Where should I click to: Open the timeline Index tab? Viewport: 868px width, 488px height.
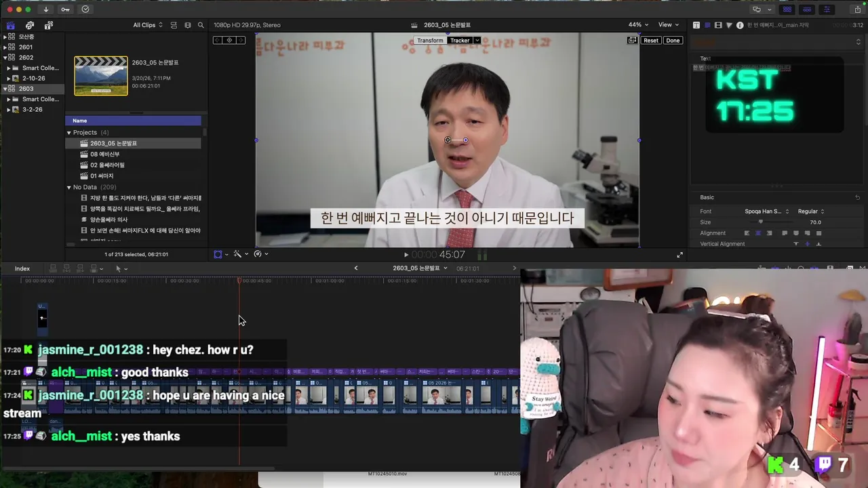[22, 269]
